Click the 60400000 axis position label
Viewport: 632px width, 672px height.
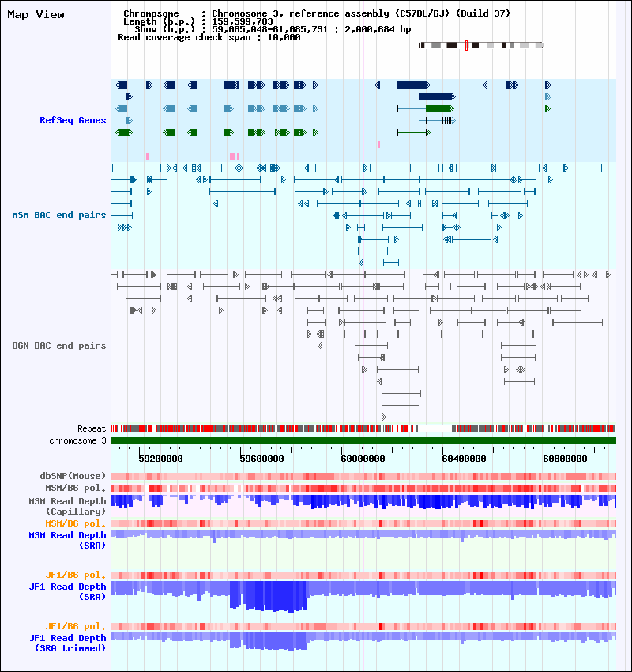[x=464, y=459]
